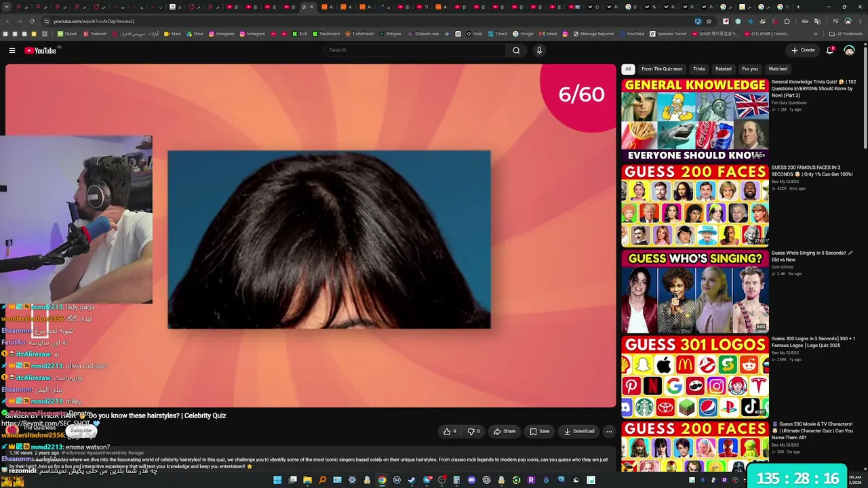Select the Watched filter chip
868x488 pixels.
tap(778, 69)
